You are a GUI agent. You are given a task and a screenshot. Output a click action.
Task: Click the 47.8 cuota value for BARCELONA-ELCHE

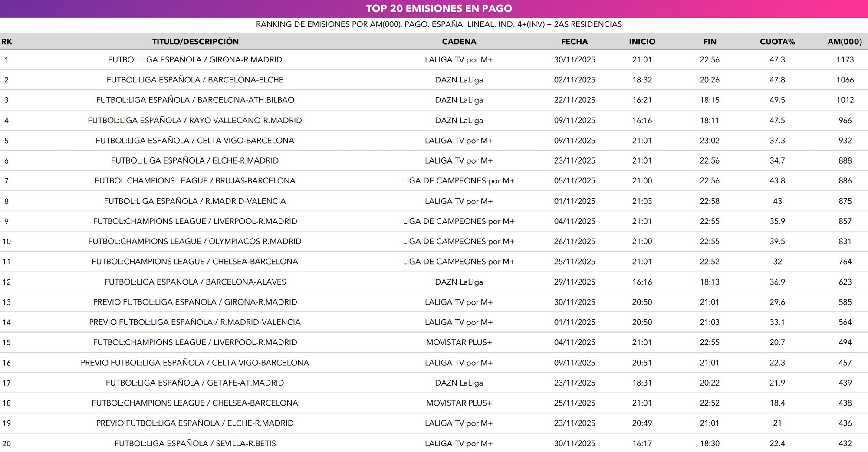(x=777, y=79)
